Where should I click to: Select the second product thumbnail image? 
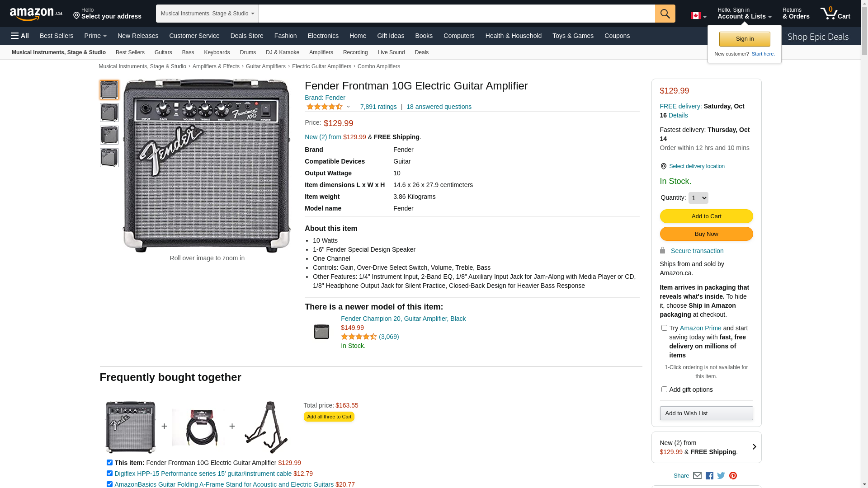pos(109,113)
